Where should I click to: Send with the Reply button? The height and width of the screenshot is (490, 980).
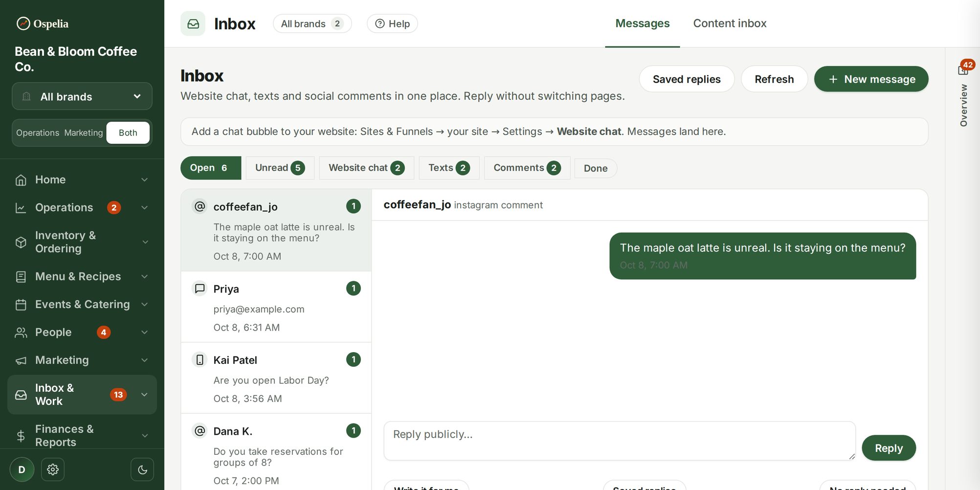click(889, 448)
